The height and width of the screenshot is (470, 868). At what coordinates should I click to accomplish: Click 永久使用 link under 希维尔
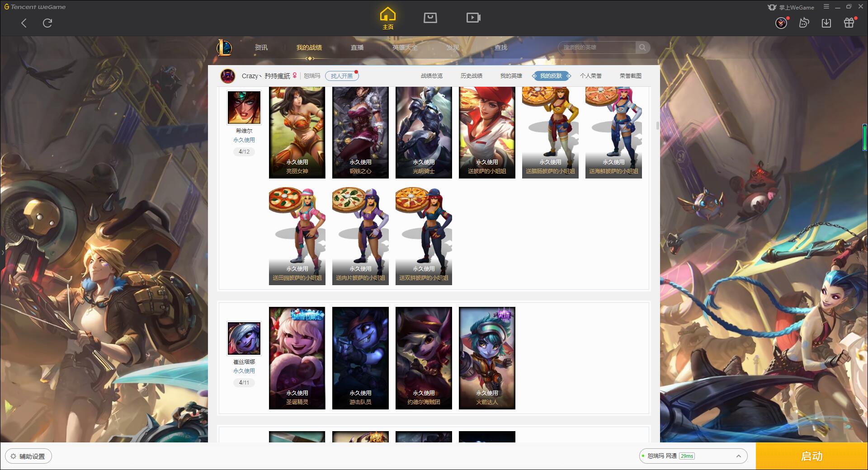coord(244,140)
